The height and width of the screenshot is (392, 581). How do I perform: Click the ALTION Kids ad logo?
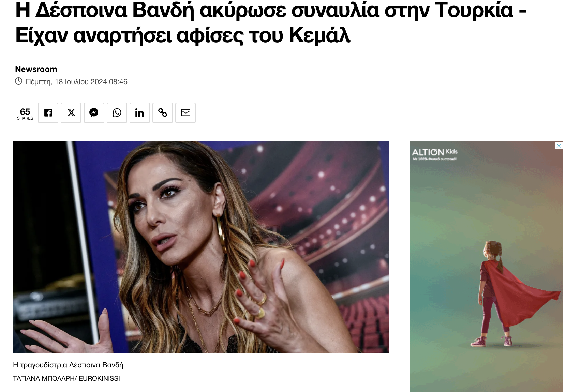click(435, 152)
